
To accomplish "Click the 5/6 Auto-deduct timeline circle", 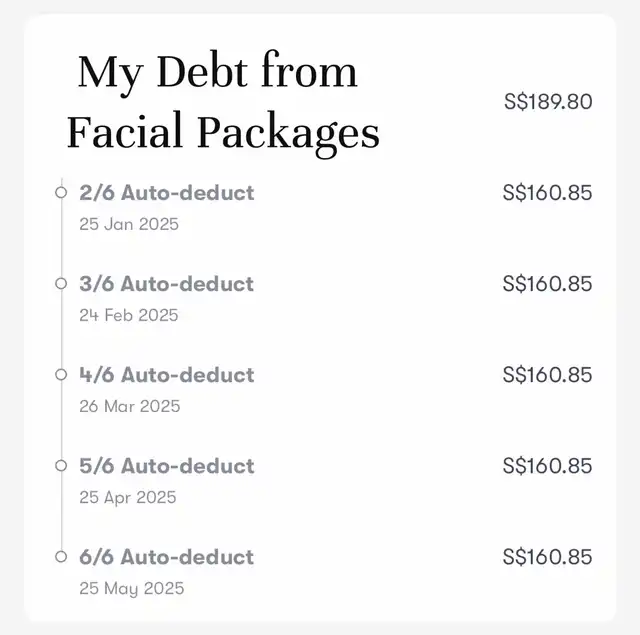I will 61,466.
